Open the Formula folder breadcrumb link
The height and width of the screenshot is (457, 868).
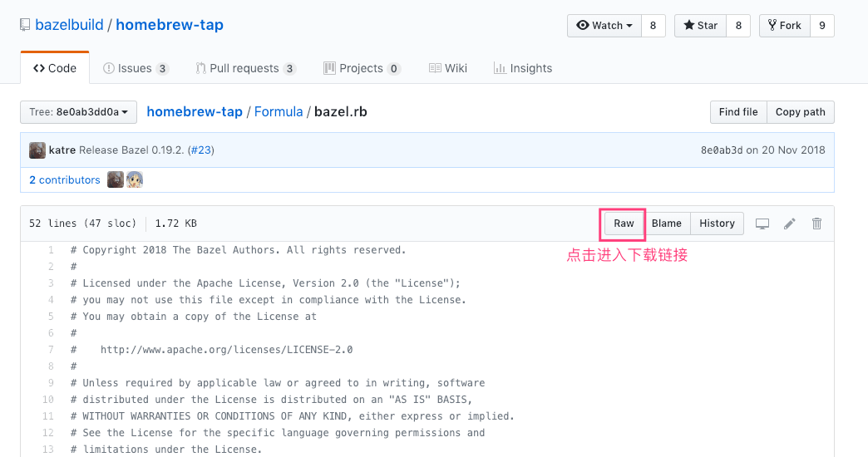(279, 112)
